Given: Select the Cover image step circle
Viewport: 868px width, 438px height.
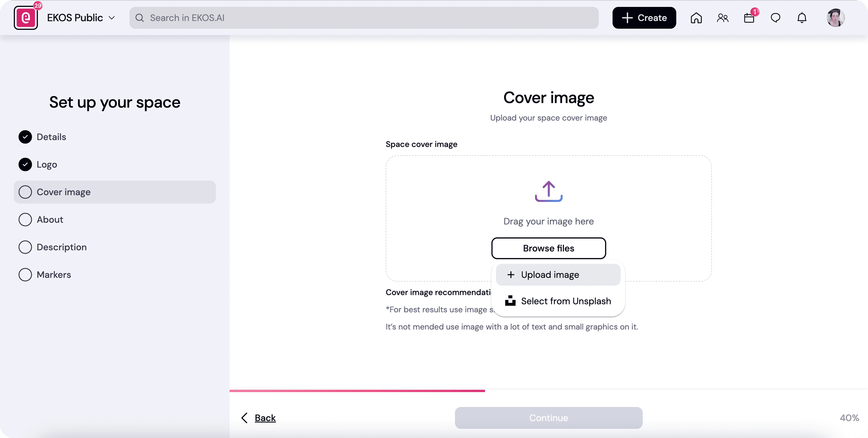Looking at the screenshot, I should (25, 192).
